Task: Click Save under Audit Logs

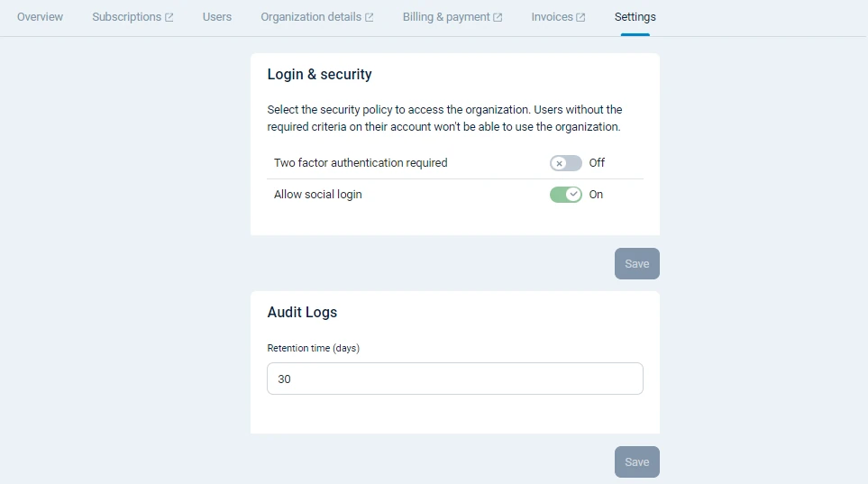Action: 636,462
